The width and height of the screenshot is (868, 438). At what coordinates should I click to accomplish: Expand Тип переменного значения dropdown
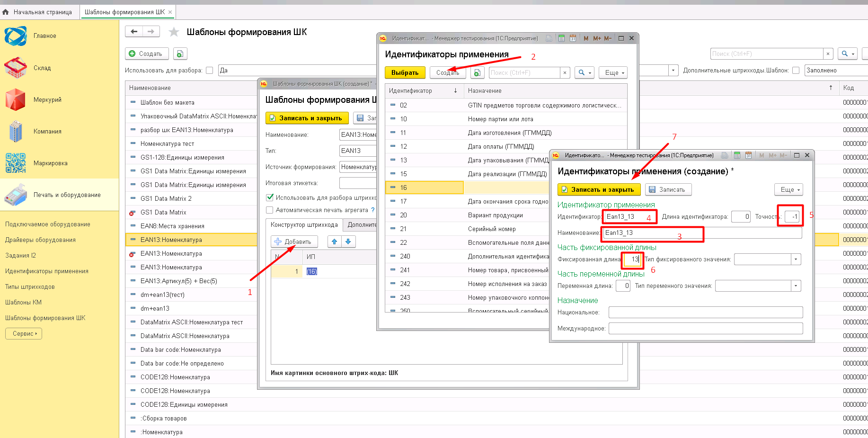[x=796, y=286]
